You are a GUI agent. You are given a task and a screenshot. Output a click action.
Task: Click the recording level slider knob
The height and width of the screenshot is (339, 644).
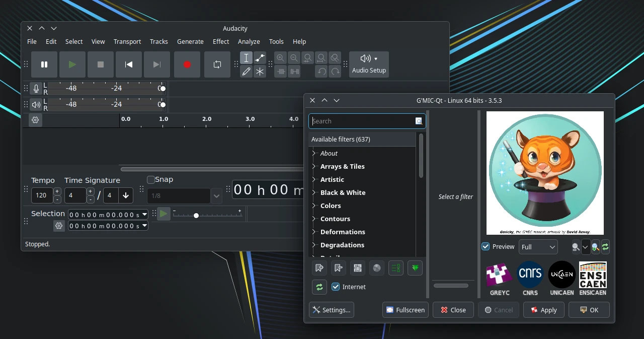coord(163,89)
